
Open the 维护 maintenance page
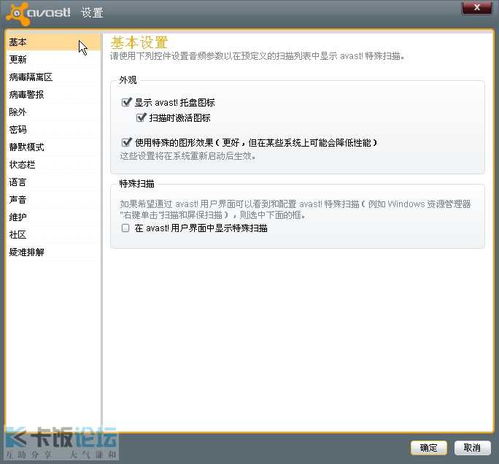[53, 217]
